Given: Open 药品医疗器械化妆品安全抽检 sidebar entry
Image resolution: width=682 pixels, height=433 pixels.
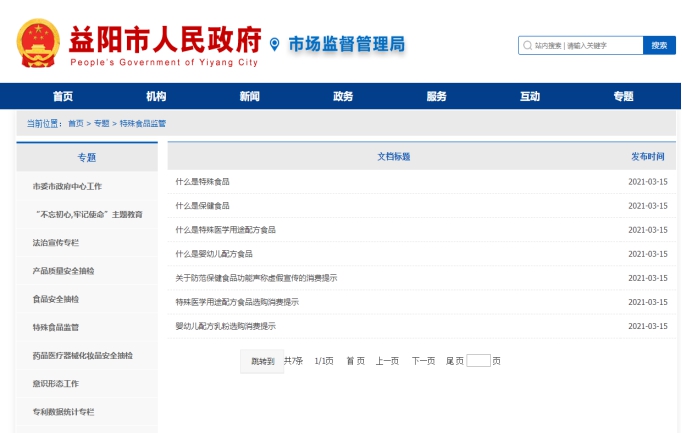Looking at the screenshot, I should 82,355.
